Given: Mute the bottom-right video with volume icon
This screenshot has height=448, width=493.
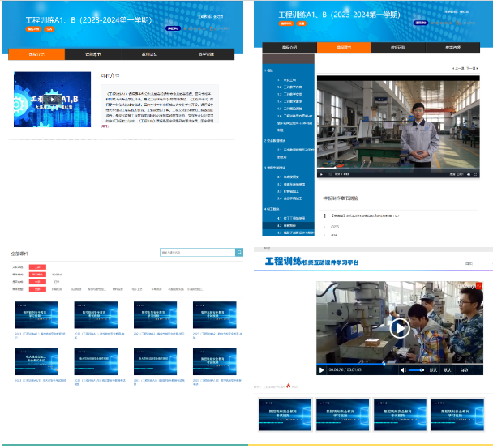Looking at the screenshot, I should (x=403, y=369).
